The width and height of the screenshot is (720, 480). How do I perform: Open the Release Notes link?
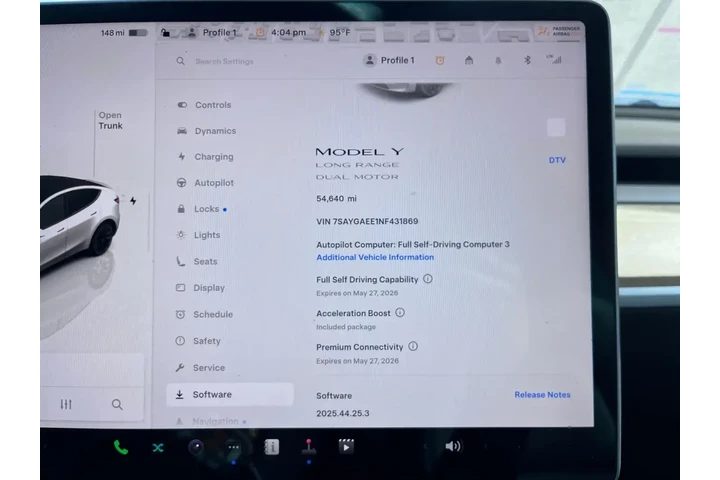pyautogui.click(x=542, y=395)
